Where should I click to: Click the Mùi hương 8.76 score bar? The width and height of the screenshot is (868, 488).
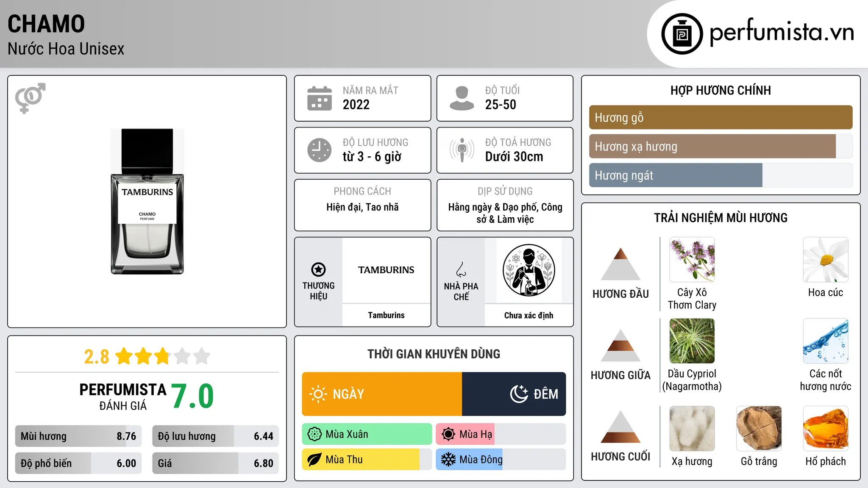78,436
